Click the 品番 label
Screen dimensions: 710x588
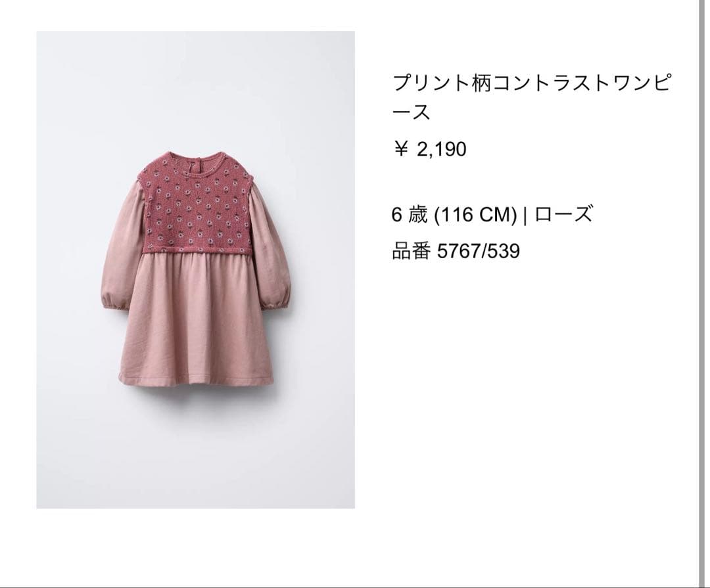[411, 251]
